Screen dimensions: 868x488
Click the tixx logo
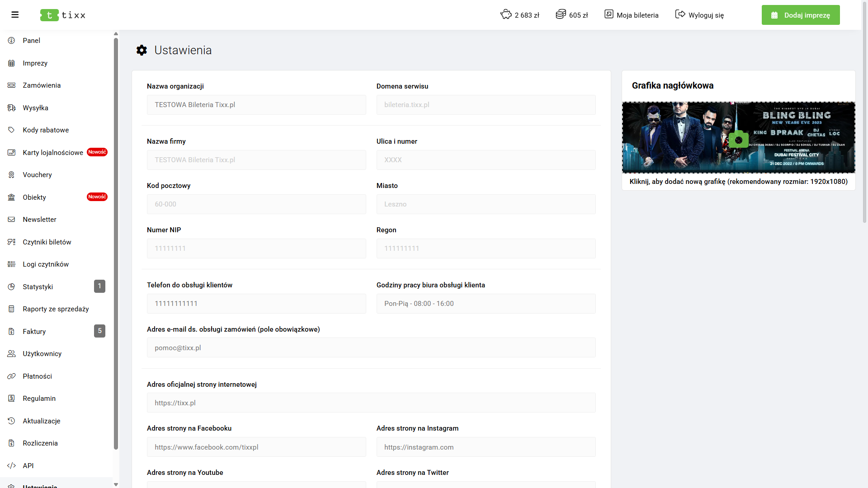[x=63, y=15]
